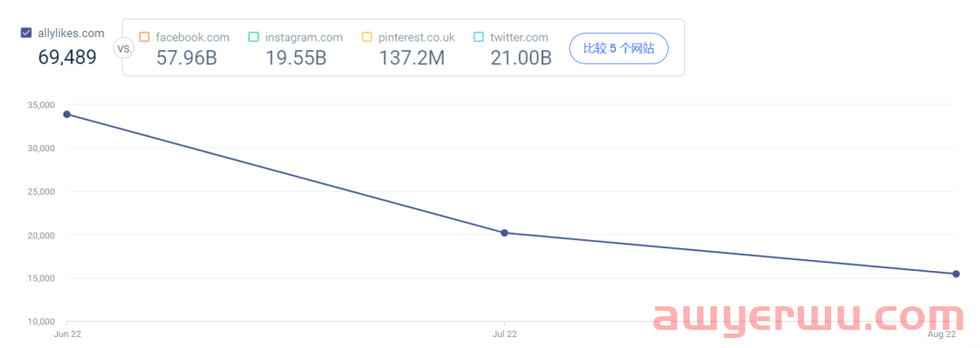The height and width of the screenshot is (348, 980).
Task: Click the Jul 22 axis label
Action: pos(505,334)
